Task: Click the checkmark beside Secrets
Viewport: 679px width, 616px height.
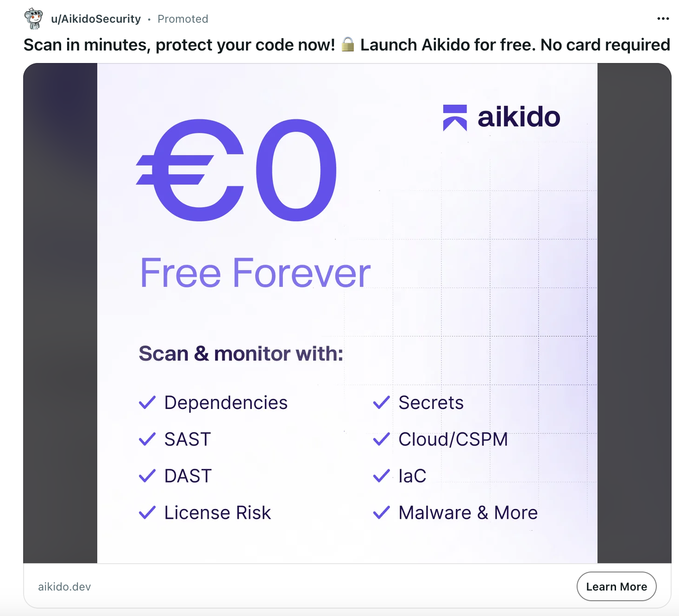Action: (381, 402)
